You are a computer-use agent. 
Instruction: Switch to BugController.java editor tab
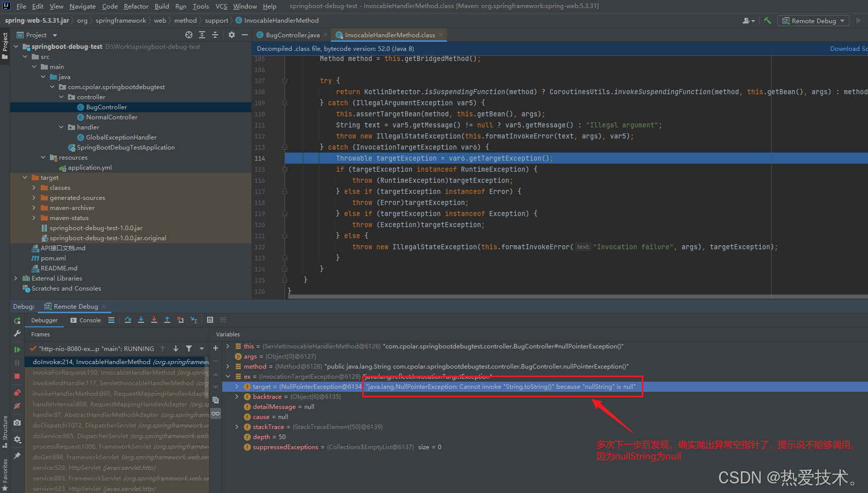click(292, 35)
